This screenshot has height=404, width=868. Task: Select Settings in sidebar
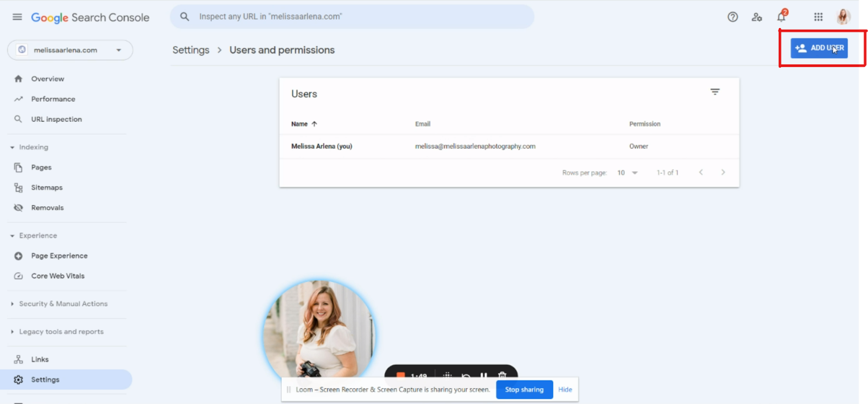(66, 380)
